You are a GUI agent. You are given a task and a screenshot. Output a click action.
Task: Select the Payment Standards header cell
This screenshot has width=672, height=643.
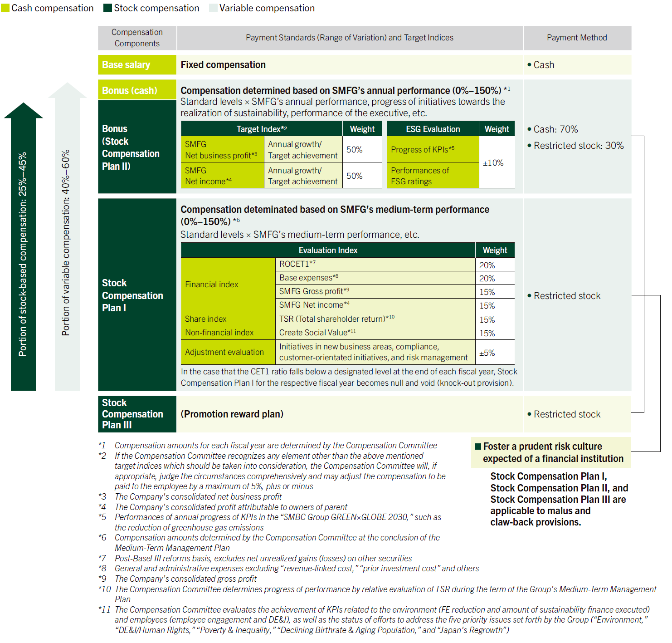click(x=350, y=38)
